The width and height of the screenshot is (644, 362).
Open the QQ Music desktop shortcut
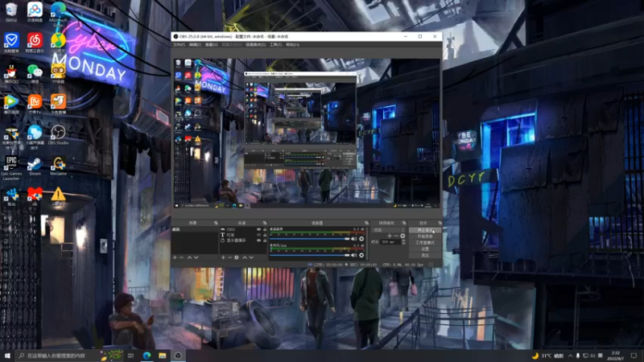click(58, 43)
